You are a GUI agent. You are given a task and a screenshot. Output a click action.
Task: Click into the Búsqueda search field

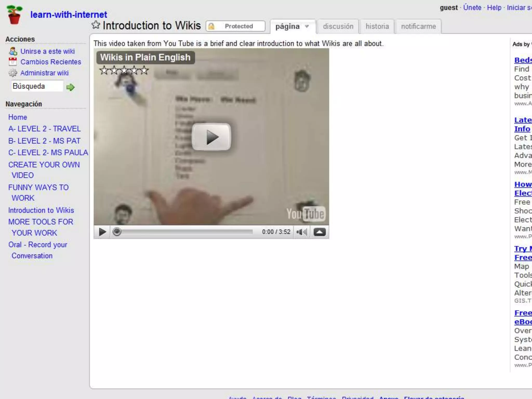click(37, 86)
